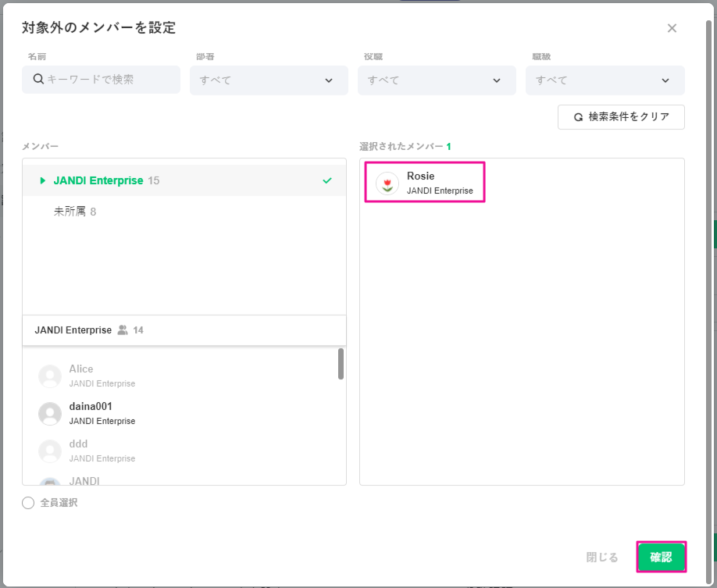Screen dimensions: 717x588
Task: Click the キーワードで検索 input field
Action: [109, 80]
